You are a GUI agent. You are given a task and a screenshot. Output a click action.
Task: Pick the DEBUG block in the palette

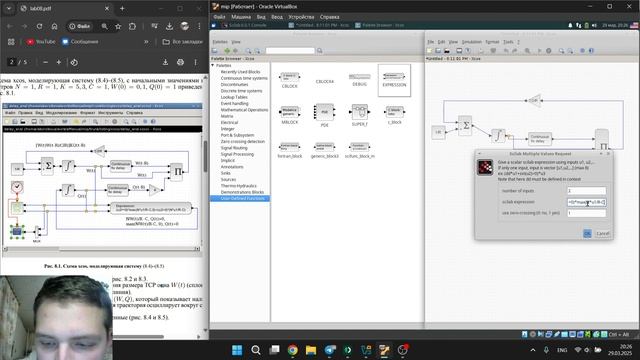[x=360, y=80]
